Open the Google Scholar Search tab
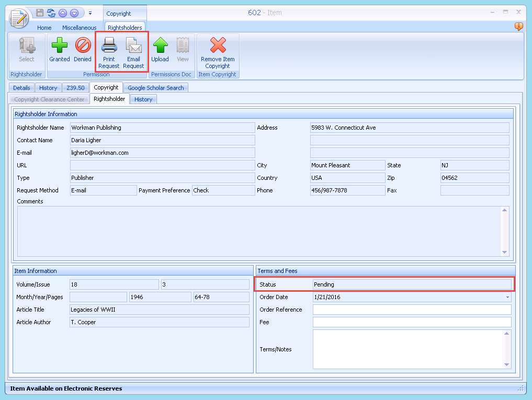Image resolution: width=532 pixels, height=400 pixels. pos(156,88)
